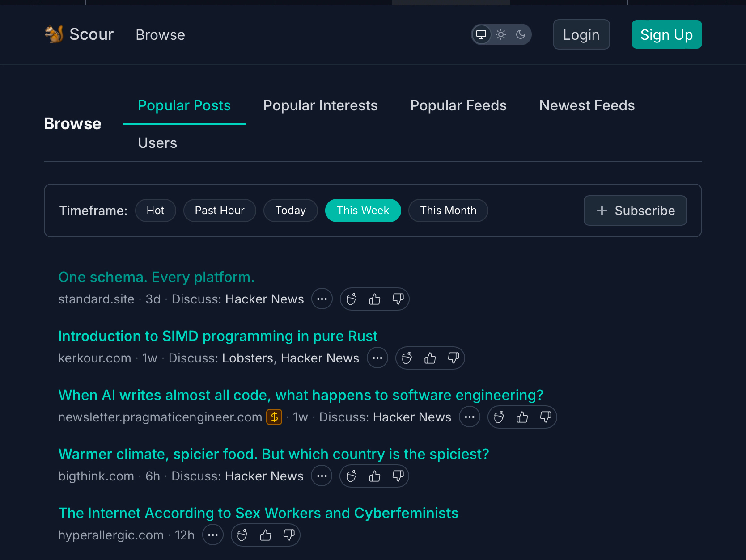
Task: Open ellipsis menu on hyperallergic post
Action: coord(213,535)
